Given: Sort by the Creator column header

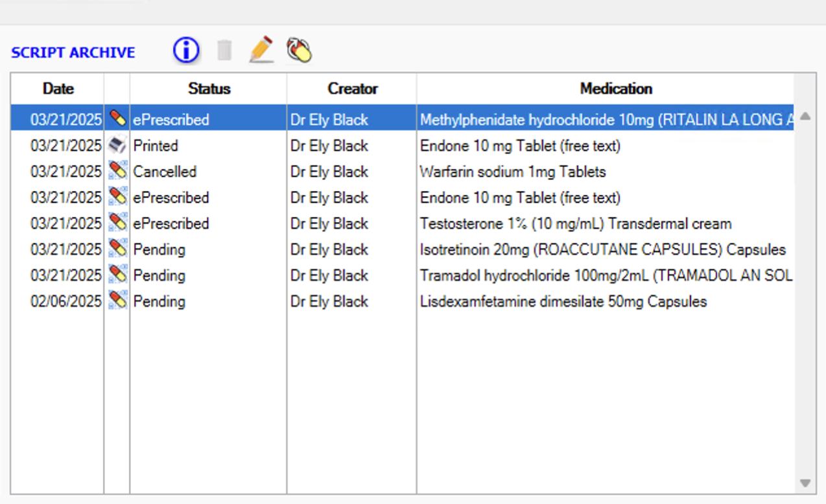Looking at the screenshot, I should 351,89.
